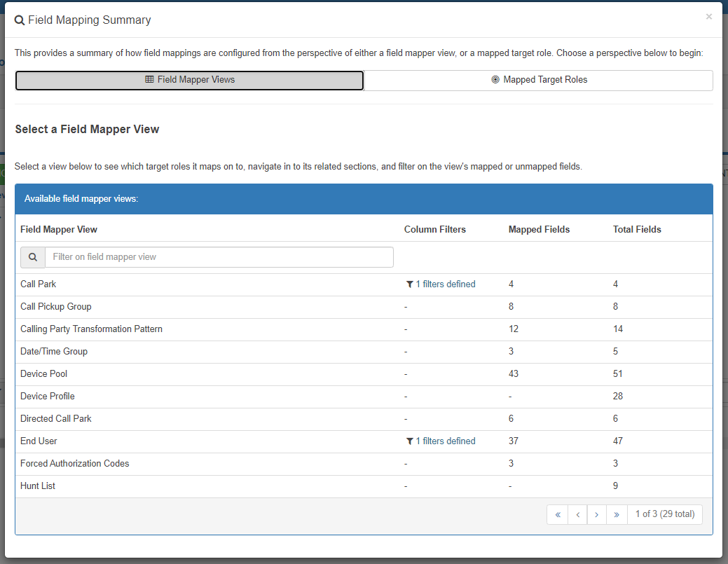Advance to the next page of results

596,514
